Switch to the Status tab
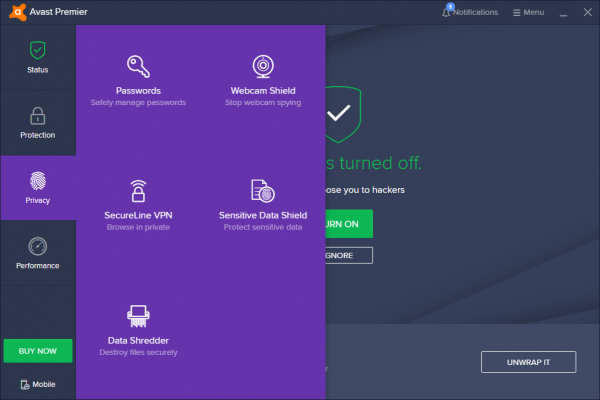 tap(38, 57)
